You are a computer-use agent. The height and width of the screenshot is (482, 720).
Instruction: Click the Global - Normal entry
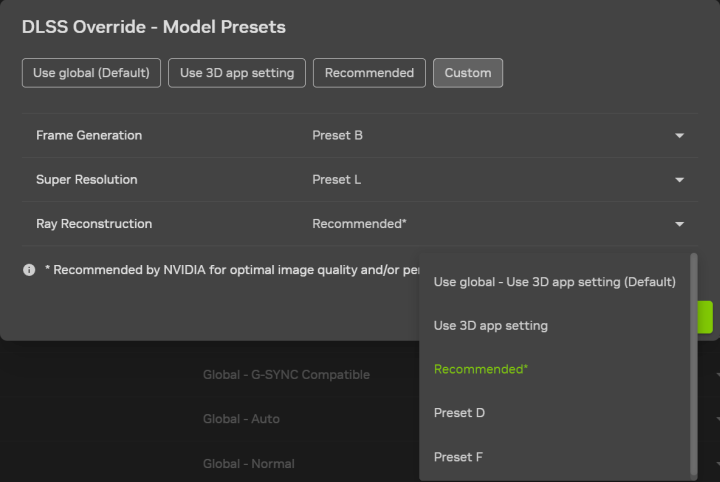pos(249,464)
